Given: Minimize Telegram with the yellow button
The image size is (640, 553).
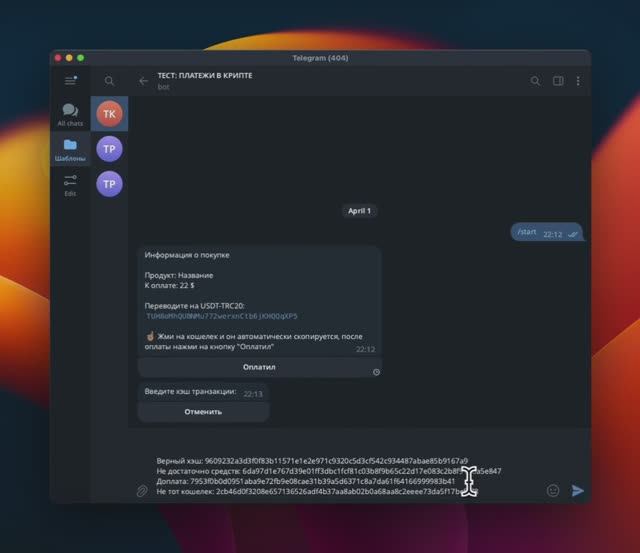Looking at the screenshot, I should [69, 58].
